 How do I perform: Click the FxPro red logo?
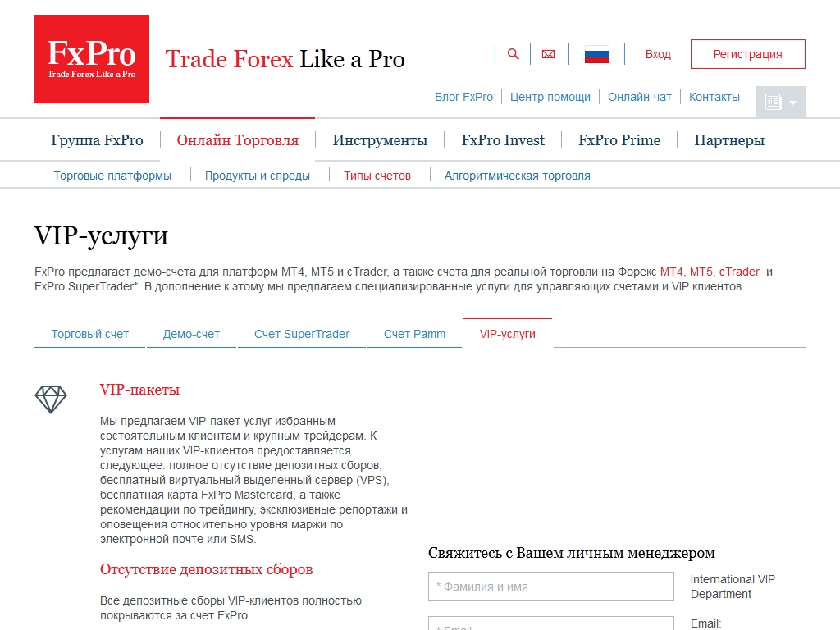92,59
